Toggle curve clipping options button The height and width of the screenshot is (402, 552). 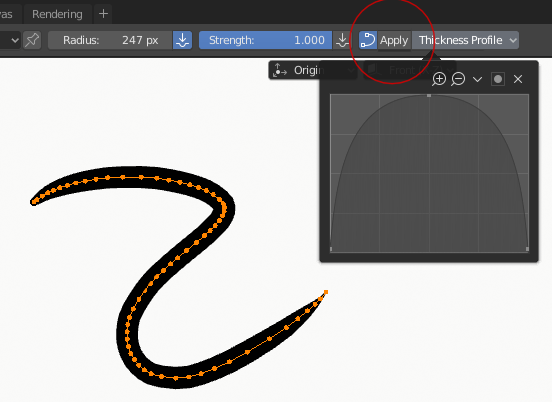(498, 79)
